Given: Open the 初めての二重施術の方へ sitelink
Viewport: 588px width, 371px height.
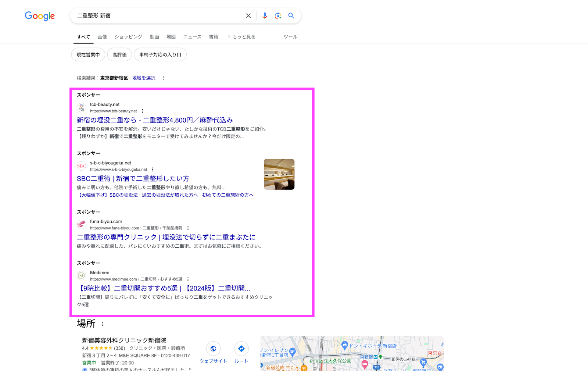Looking at the screenshot, I should pyautogui.click(x=228, y=195).
